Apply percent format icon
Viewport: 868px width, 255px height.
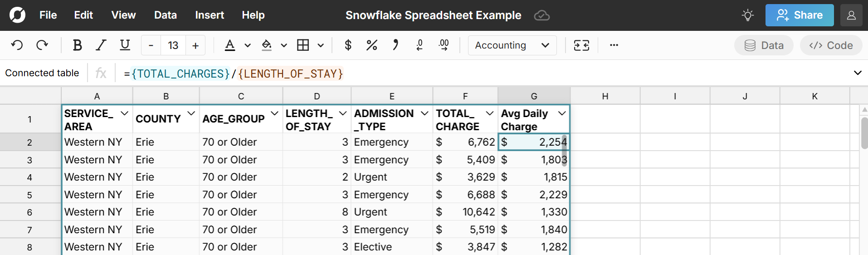[x=371, y=45]
